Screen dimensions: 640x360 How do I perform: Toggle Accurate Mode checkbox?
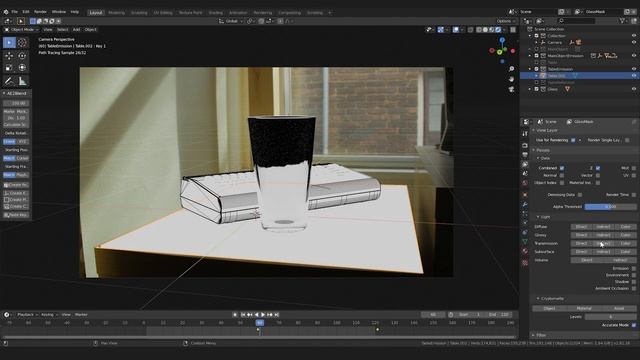(x=633, y=325)
